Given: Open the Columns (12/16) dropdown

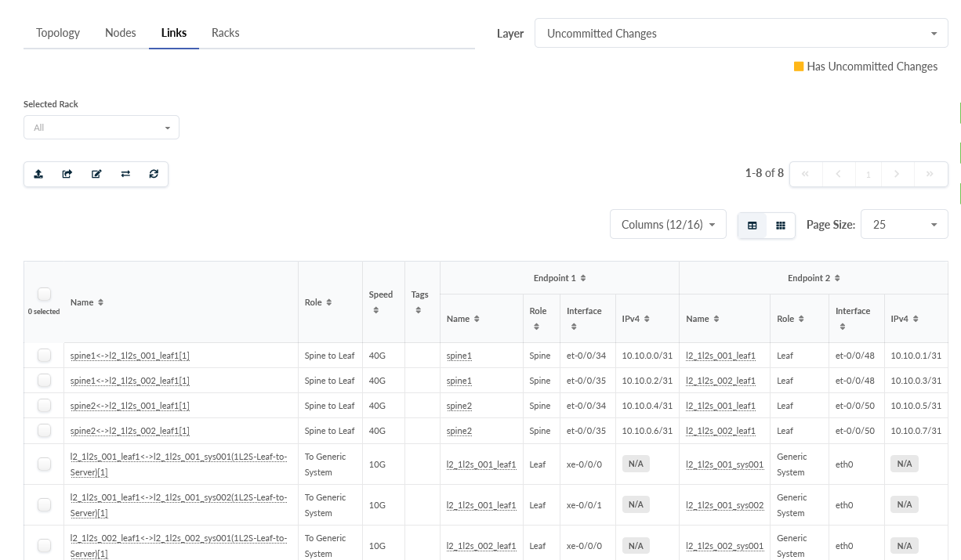Looking at the screenshot, I should [668, 225].
